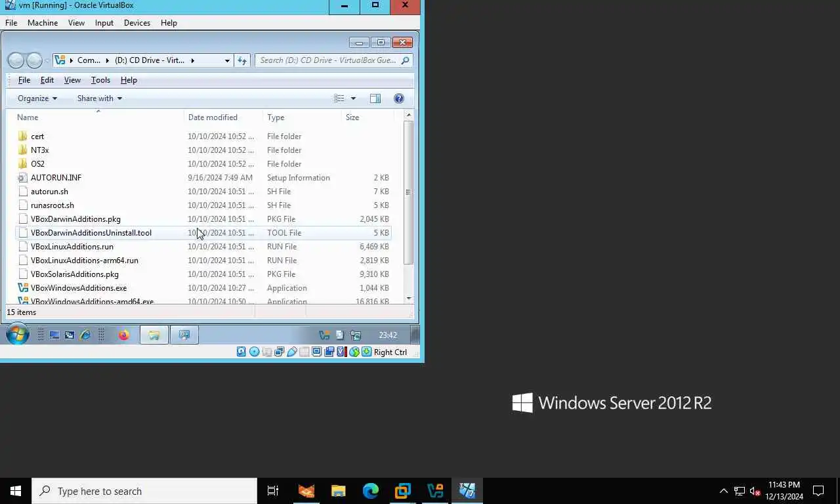Click the green host key arrow indicator
This screenshot has width=840, height=504.
(x=367, y=352)
